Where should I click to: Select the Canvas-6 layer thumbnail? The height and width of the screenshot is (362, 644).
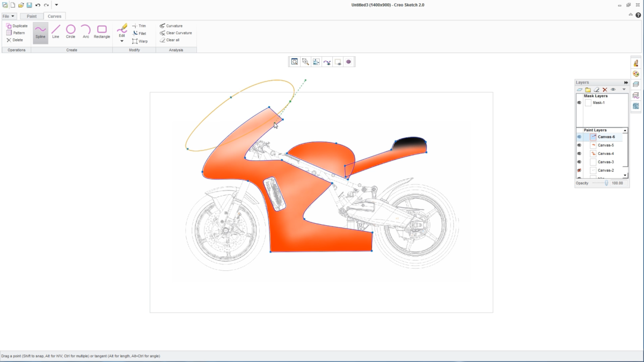593,137
